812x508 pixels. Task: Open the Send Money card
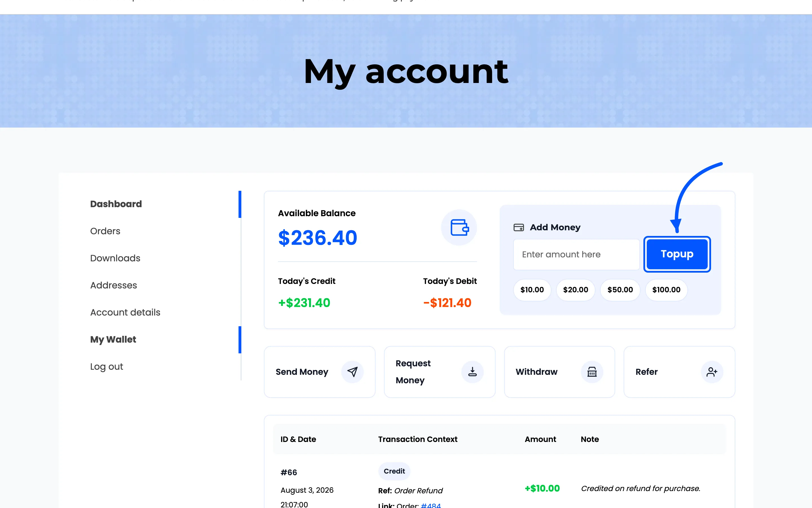319,372
